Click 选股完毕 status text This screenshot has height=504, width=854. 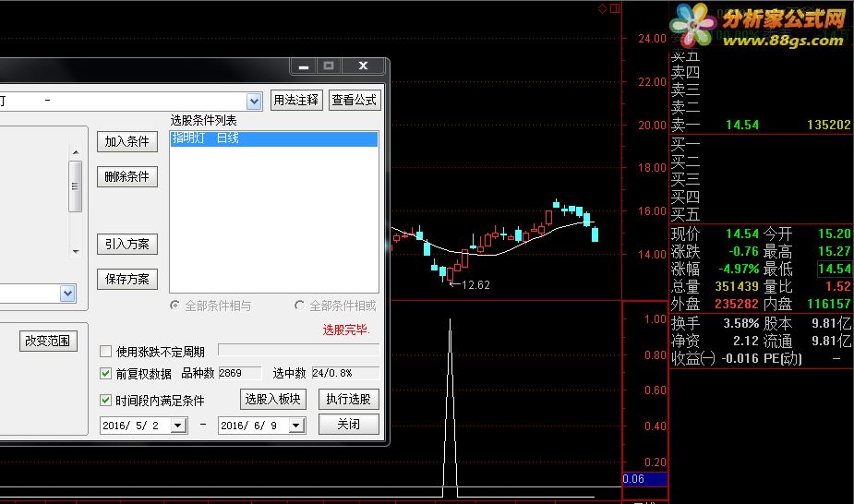click(346, 330)
